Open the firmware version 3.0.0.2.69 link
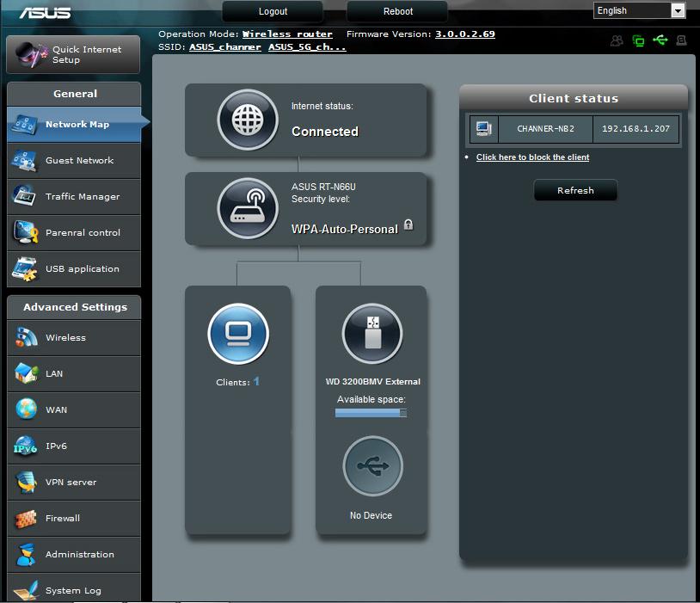Viewport: 700px width, 603px height. click(465, 34)
